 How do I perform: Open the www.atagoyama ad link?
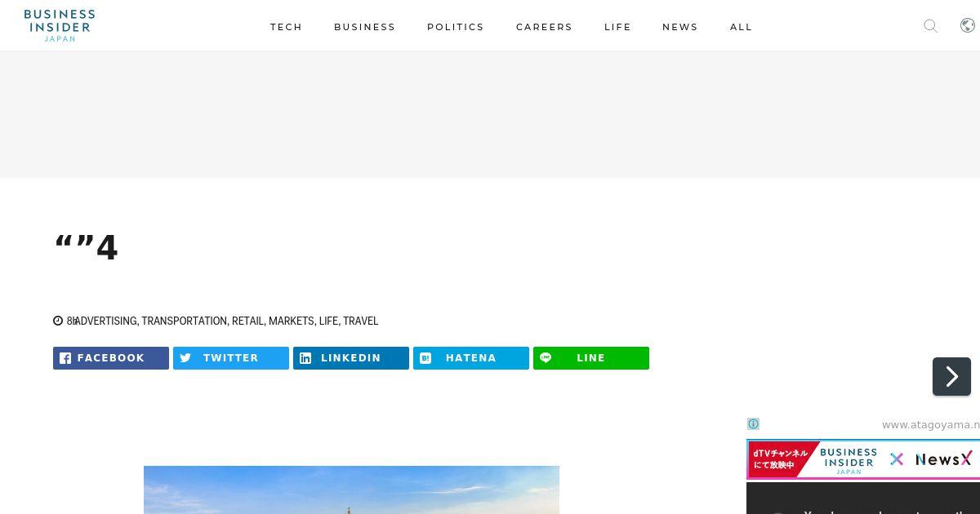tap(931, 424)
